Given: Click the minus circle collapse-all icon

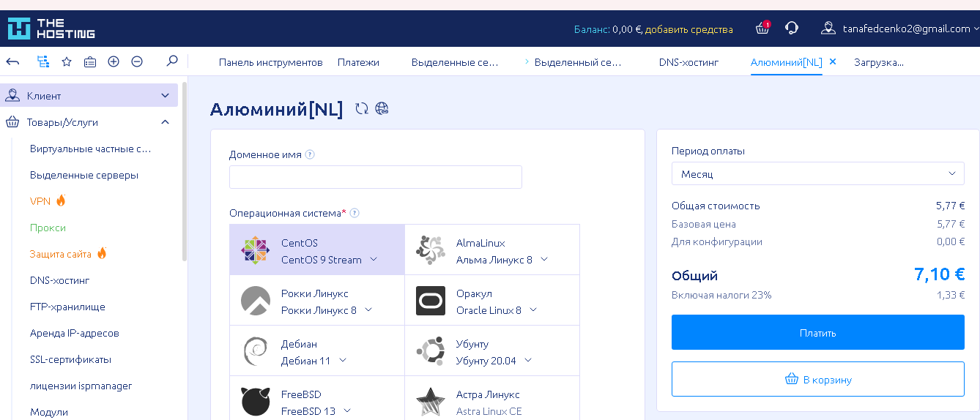Looking at the screenshot, I should tap(137, 62).
